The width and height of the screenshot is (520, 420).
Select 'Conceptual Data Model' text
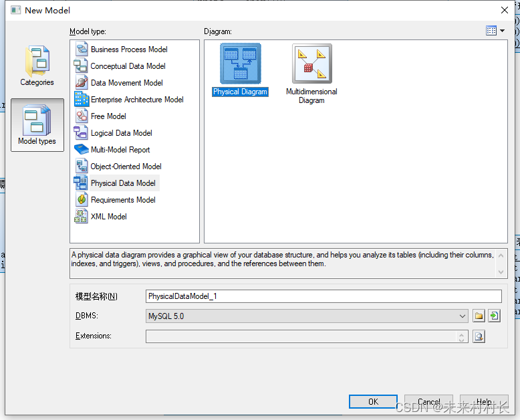pyautogui.click(x=128, y=66)
